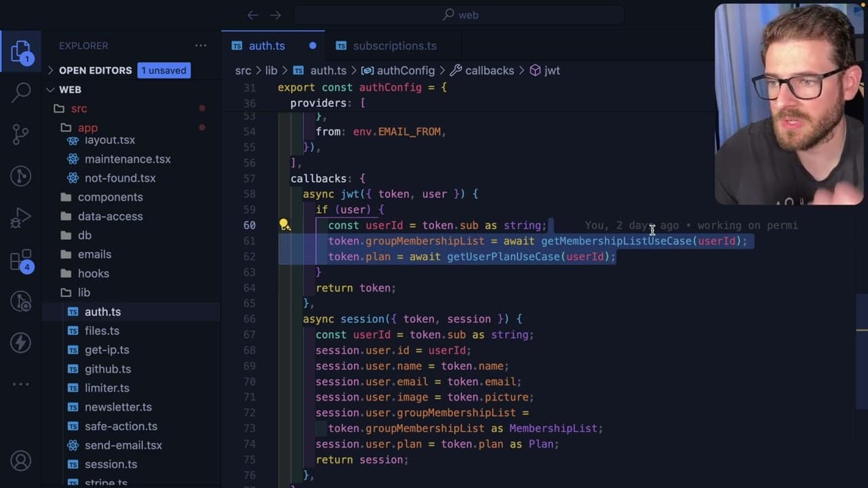This screenshot has width=868, height=488.
Task: Click the git blame annotation on line 60
Action: [691, 226]
